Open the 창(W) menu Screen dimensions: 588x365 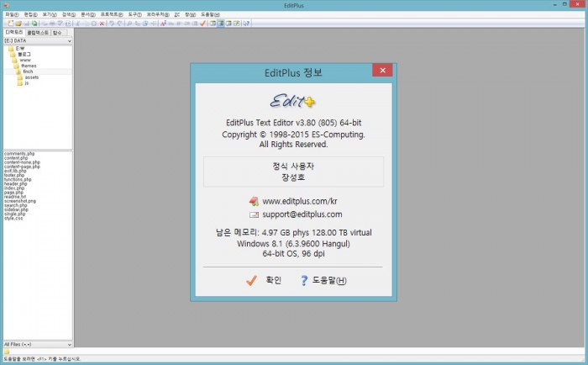[190, 14]
